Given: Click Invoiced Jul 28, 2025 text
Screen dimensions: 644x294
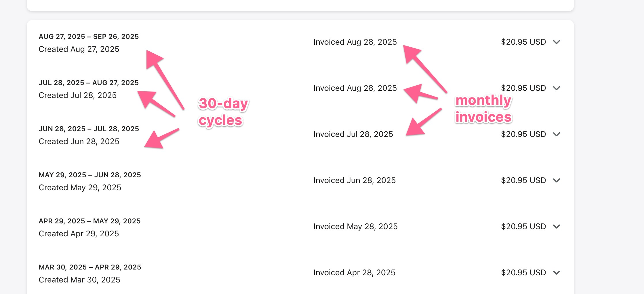Looking at the screenshot, I should click(x=353, y=134).
